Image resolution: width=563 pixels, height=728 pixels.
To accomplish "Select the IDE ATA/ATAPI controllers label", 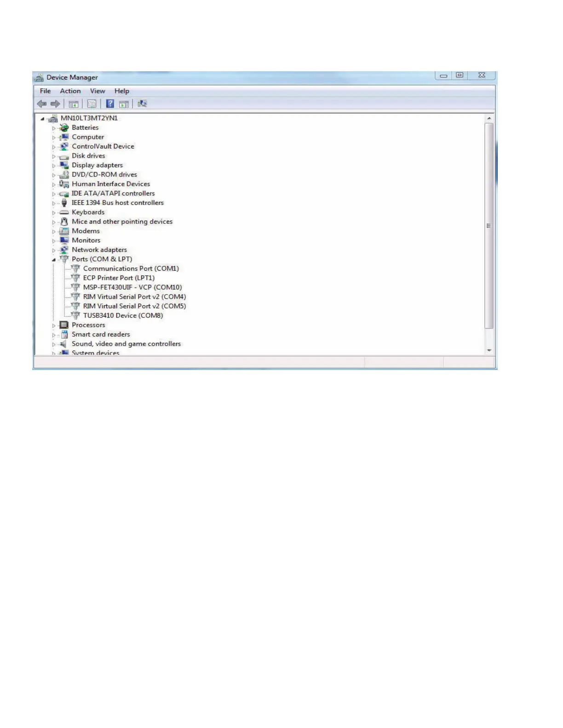I will coord(113,193).
